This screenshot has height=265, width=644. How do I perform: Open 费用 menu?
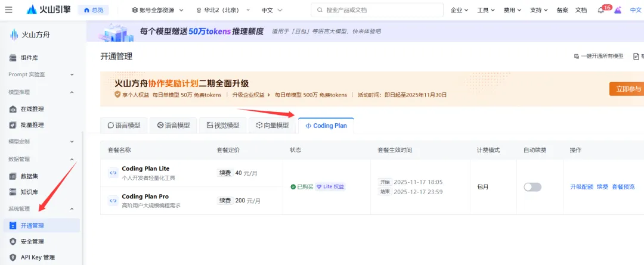(513, 10)
